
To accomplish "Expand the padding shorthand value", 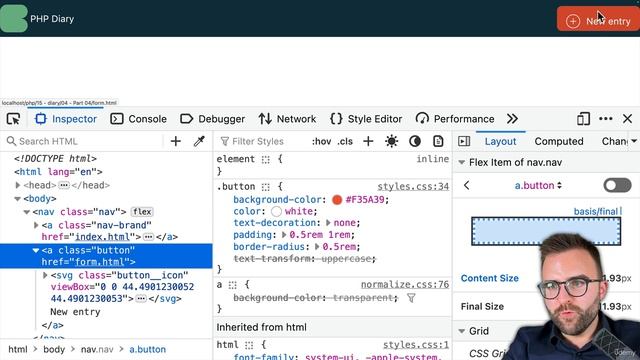I will coord(284,235).
